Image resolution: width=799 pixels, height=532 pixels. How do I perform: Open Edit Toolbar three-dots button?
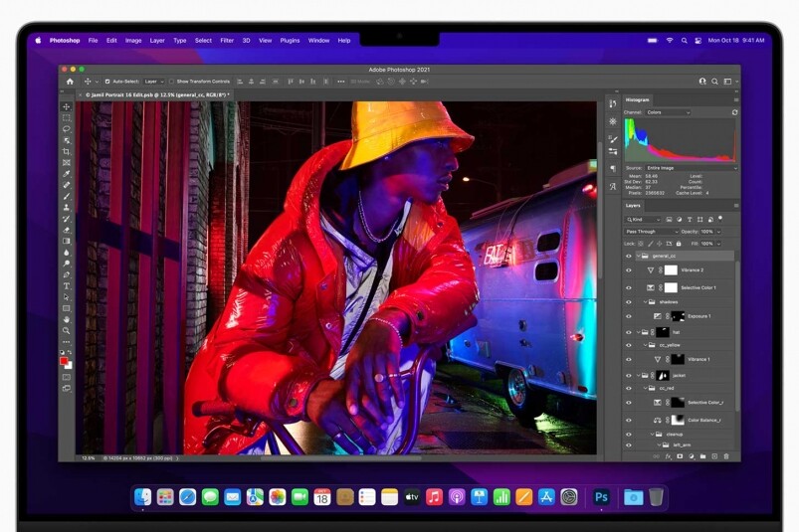(x=67, y=342)
